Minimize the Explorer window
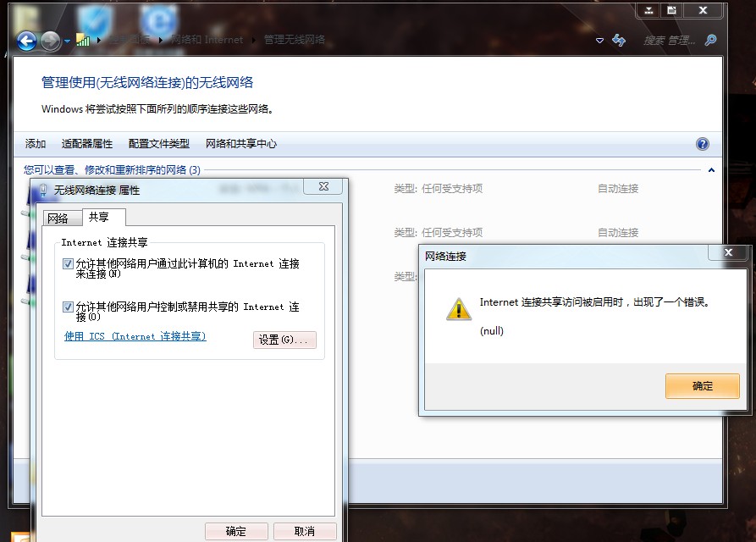756x542 pixels. coord(648,10)
